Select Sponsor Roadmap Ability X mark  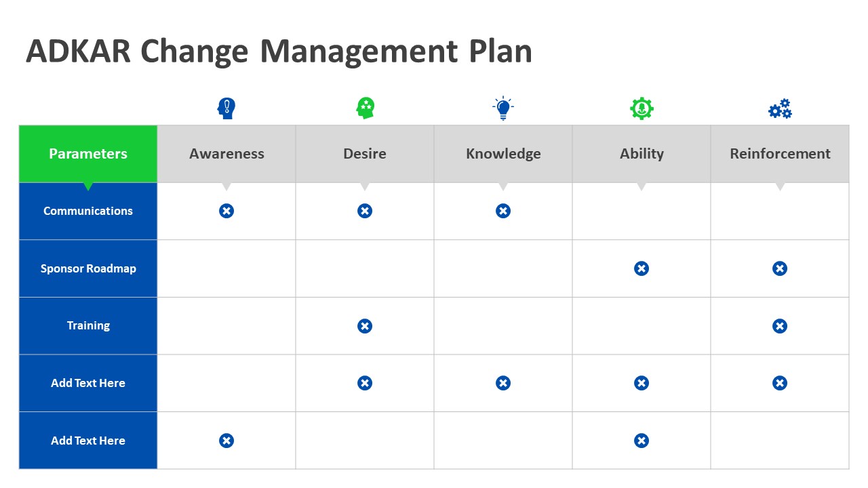click(642, 268)
